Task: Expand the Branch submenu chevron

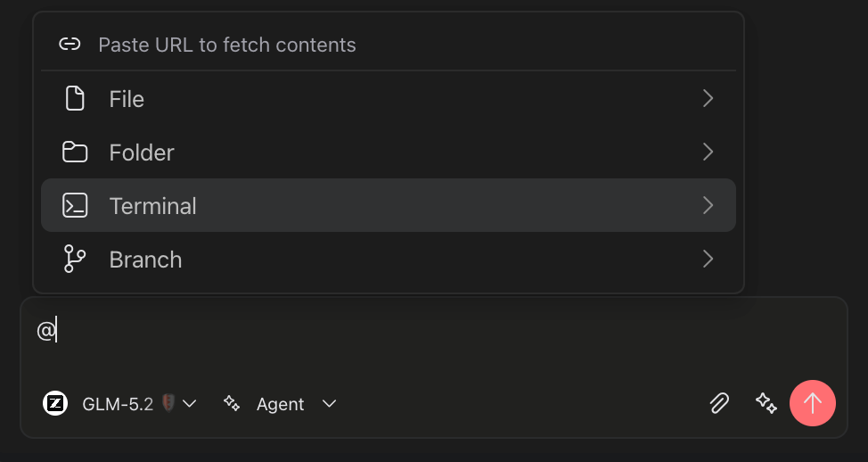Action: [x=708, y=259]
